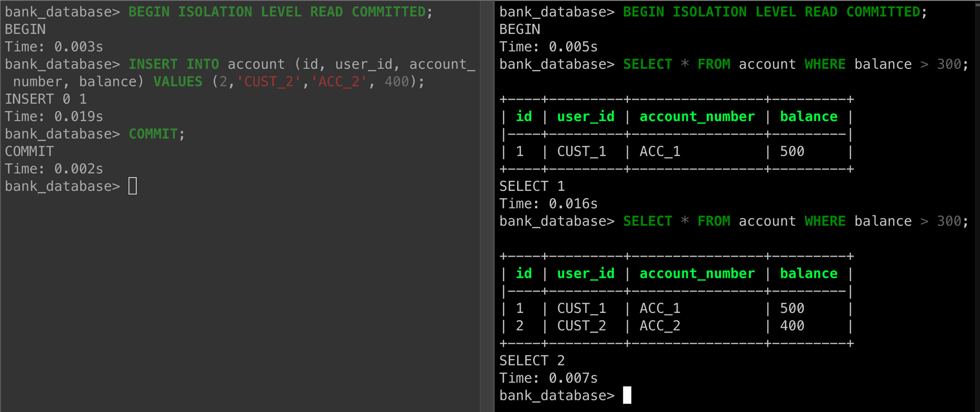
Task: Click the ACC_2 cell in second result table
Action: [x=659, y=326]
